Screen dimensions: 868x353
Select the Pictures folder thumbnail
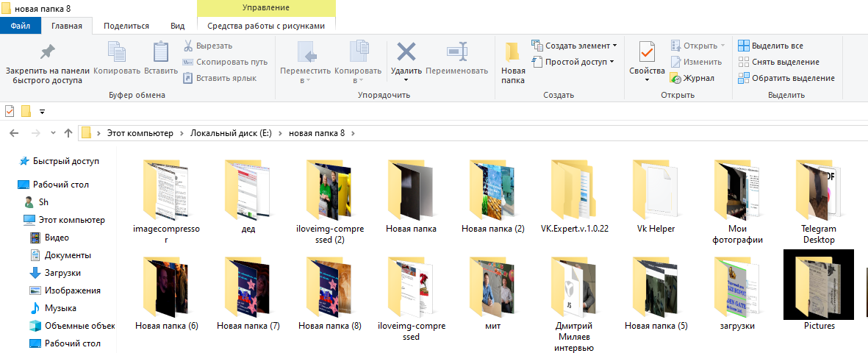(819, 285)
